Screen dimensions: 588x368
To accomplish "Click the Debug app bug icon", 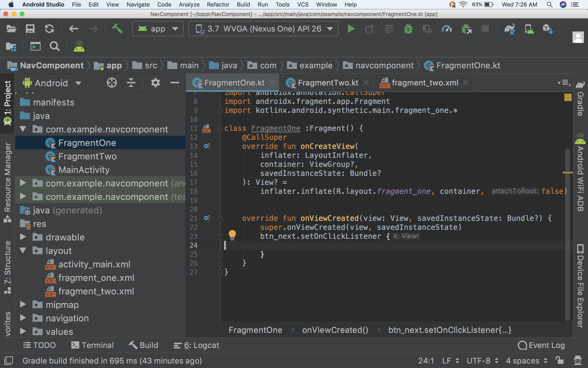I will click(x=408, y=29).
